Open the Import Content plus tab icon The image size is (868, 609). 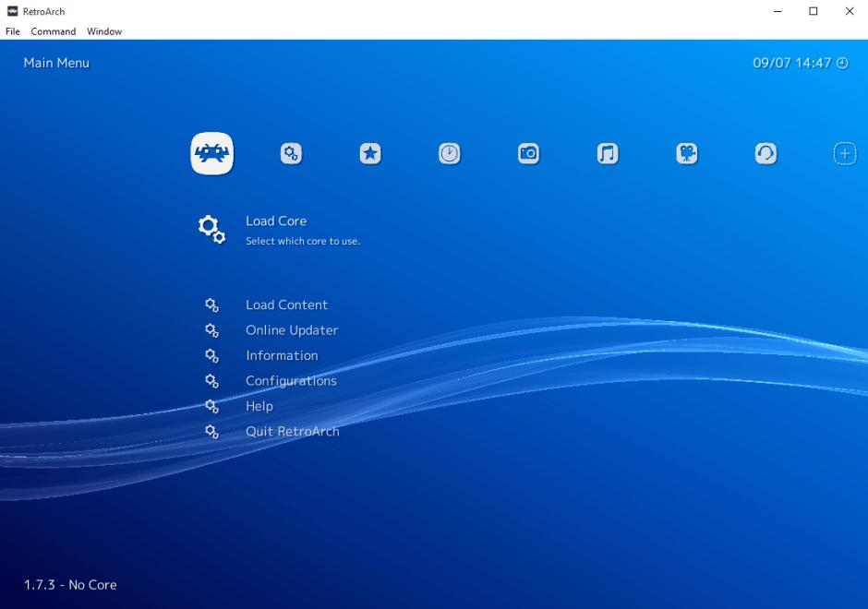pyautogui.click(x=845, y=153)
